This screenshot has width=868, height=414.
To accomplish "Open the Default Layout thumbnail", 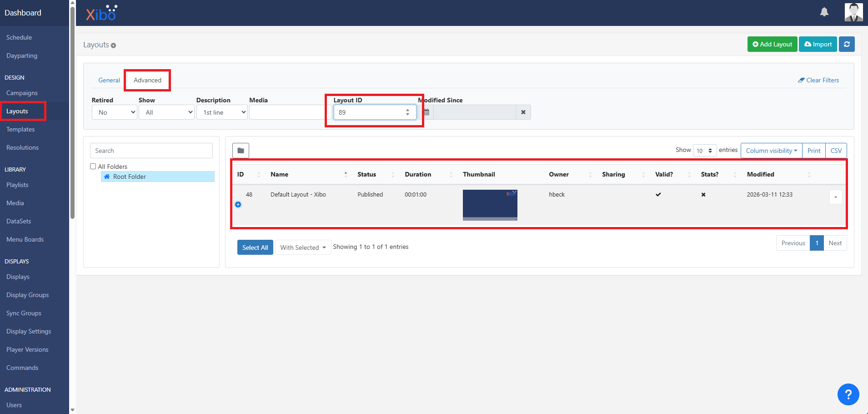I will pos(490,205).
